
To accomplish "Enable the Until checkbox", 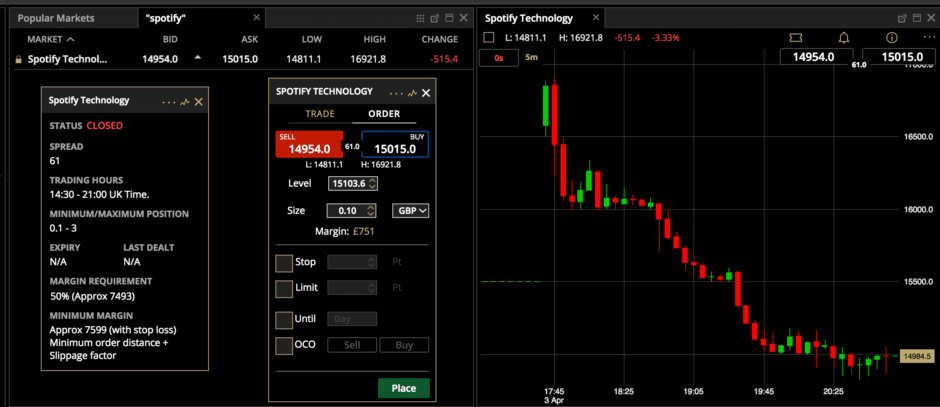I will coord(284,319).
